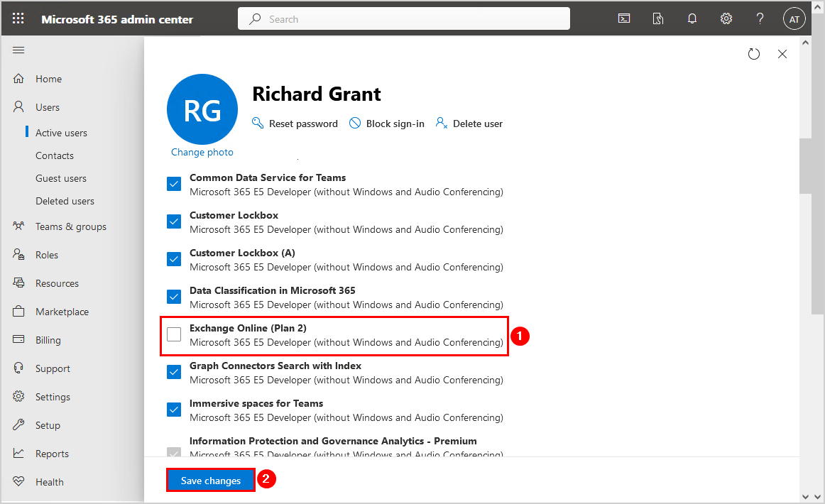The image size is (825, 504).
Task: Select Guest users in sidebar
Action: click(61, 178)
